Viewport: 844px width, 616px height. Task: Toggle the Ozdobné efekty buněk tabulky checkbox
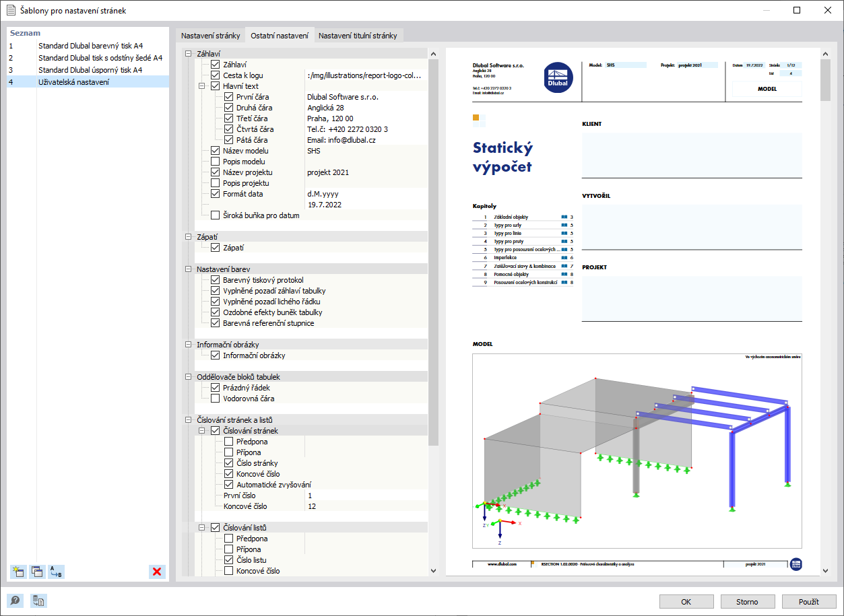[216, 312]
